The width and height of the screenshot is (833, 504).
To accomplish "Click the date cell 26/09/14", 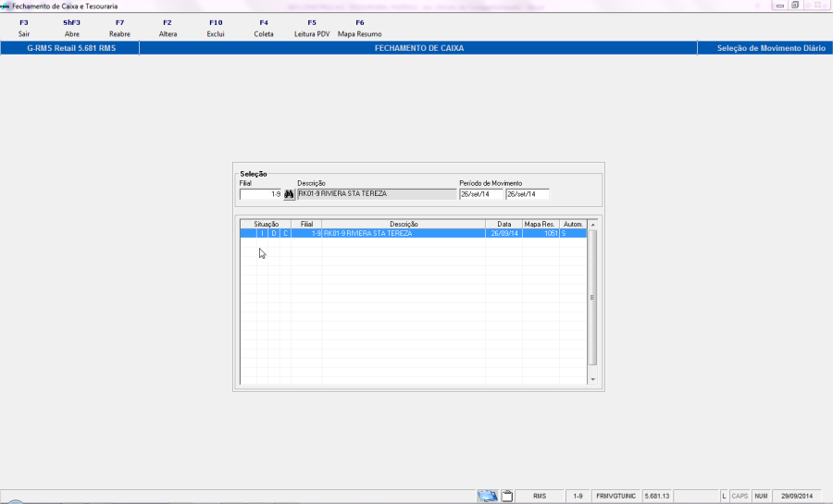I will pos(504,233).
